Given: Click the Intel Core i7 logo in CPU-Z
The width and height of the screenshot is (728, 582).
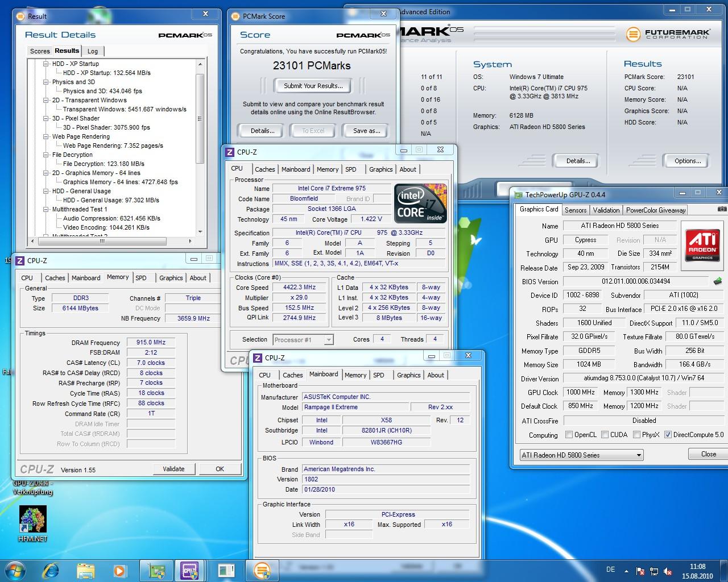Looking at the screenshot, I should 420,203.
